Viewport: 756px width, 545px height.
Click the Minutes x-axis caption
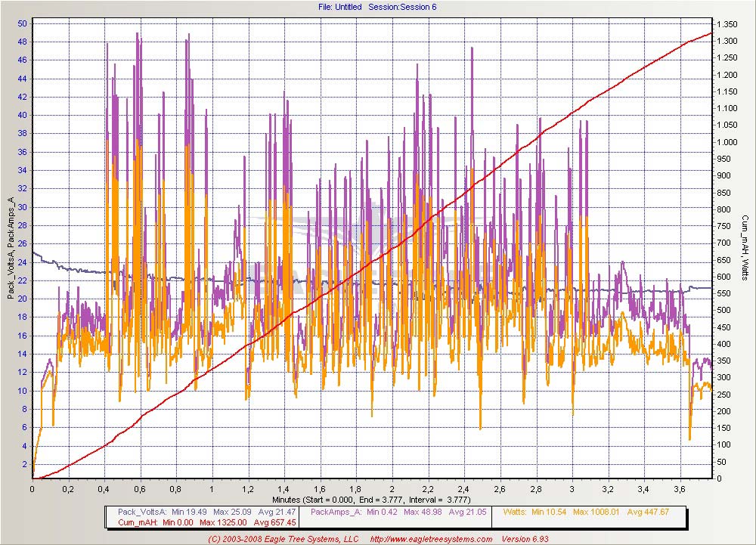(x=376, y=500)
